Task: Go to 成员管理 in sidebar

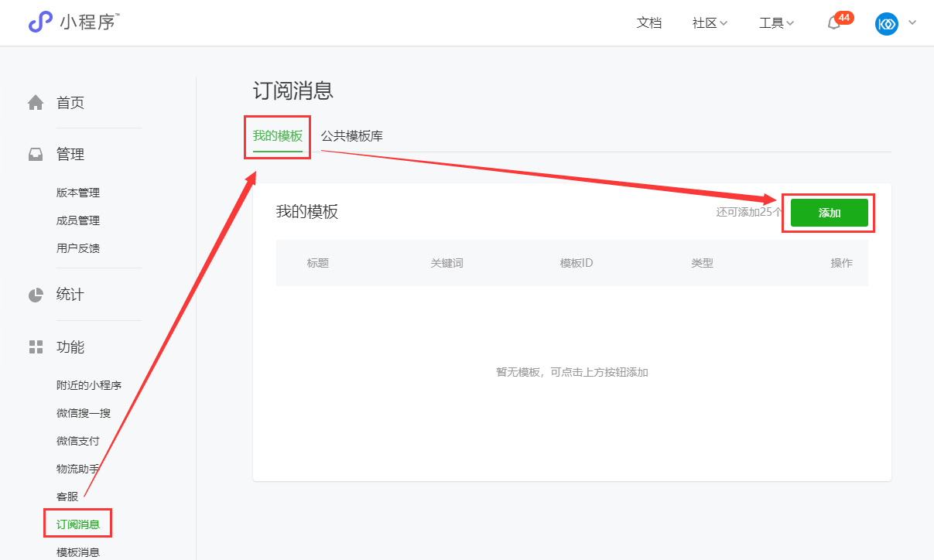Action: [x=78, y=220]
